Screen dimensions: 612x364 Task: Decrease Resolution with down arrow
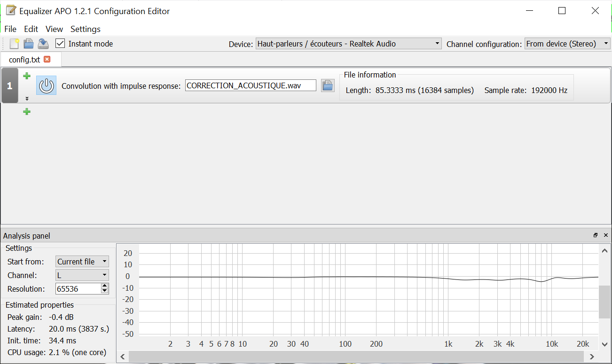105,292
